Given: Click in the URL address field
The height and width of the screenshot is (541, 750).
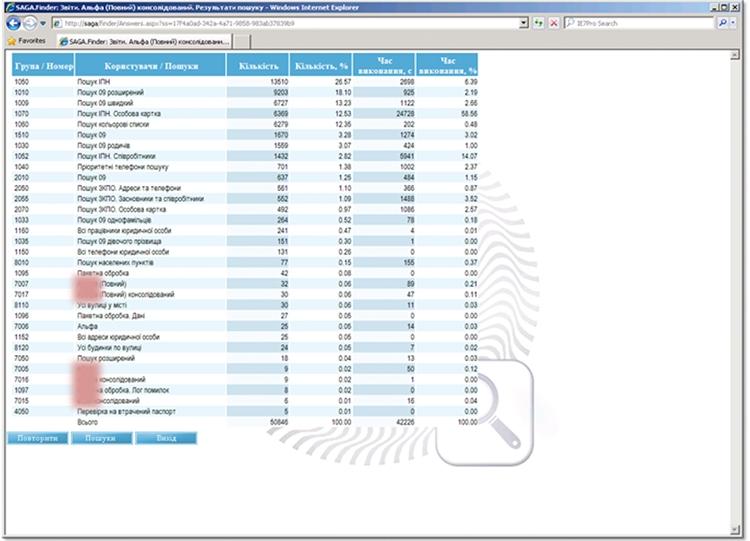Looking at the screenshot, I should (x=290, y=23).
